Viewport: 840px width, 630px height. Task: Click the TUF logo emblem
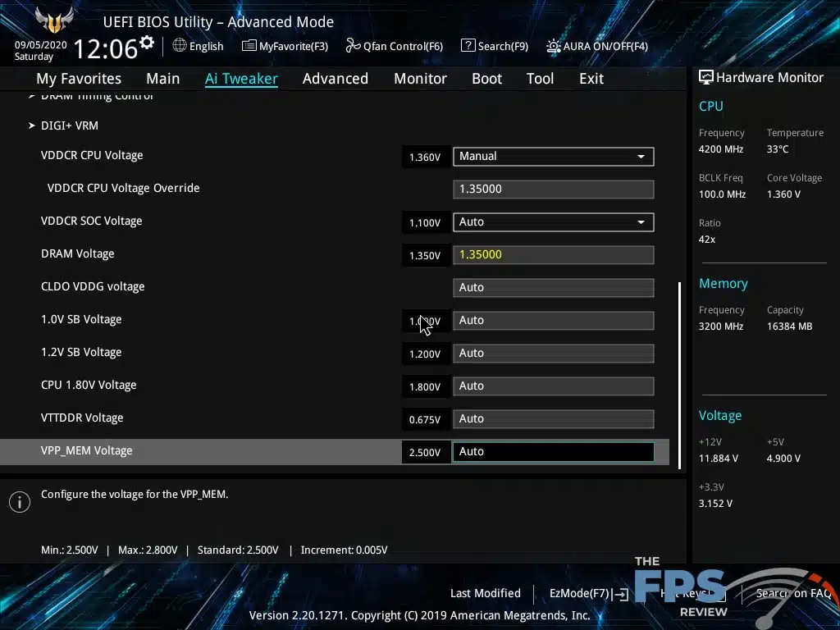tap(54, 21)
